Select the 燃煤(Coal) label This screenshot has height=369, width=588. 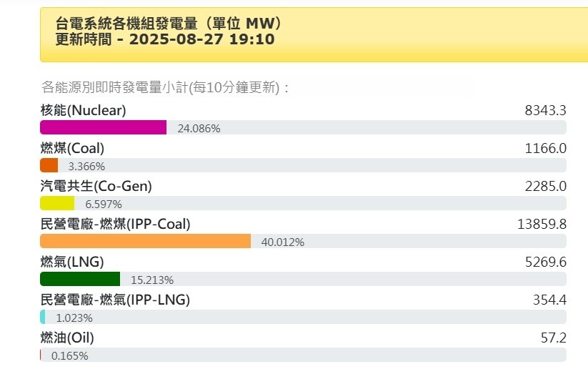point(72,148)
